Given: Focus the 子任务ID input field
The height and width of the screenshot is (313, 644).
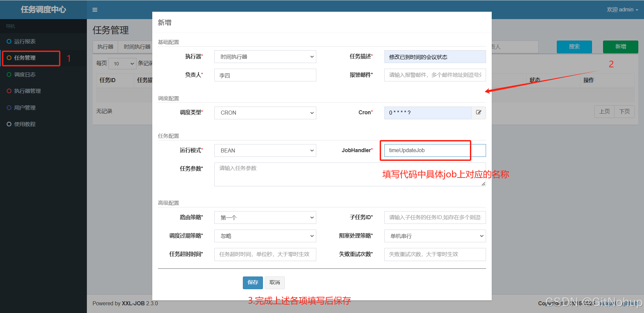Looking at the screenshot, I should tap(435, 217).
